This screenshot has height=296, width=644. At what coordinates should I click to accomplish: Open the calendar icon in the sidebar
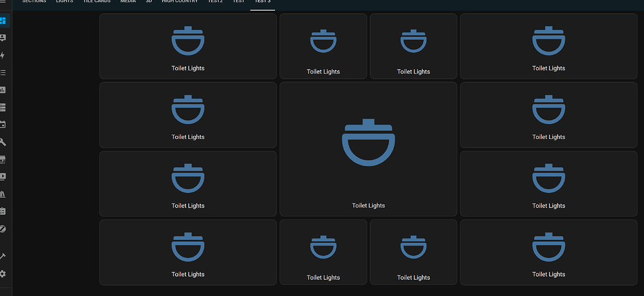2,125
